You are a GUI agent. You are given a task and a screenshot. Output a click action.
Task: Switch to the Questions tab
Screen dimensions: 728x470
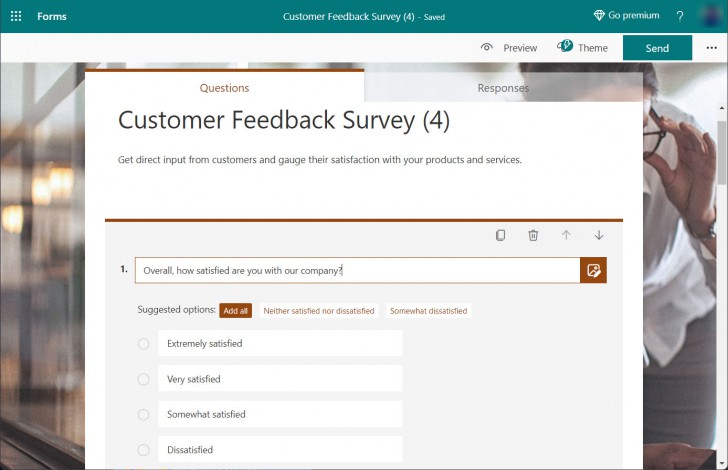pos(224,88)
